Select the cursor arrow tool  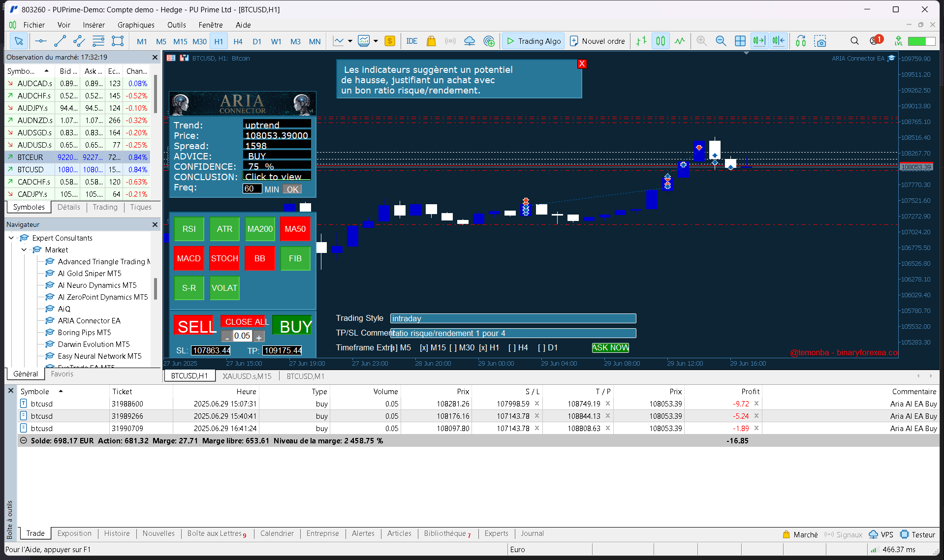tap(19, 41)
